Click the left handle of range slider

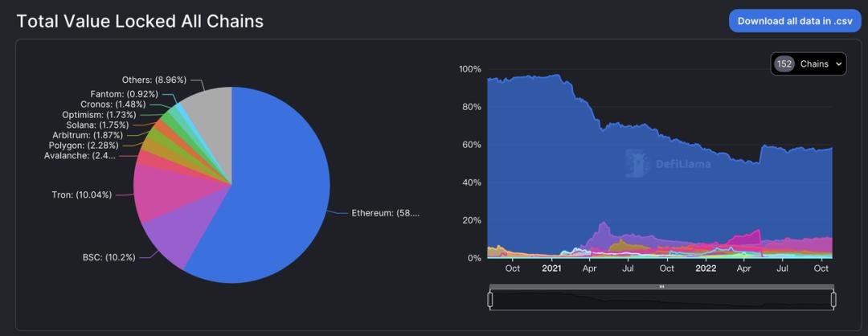pyautogui.click(x=490, y=300)
